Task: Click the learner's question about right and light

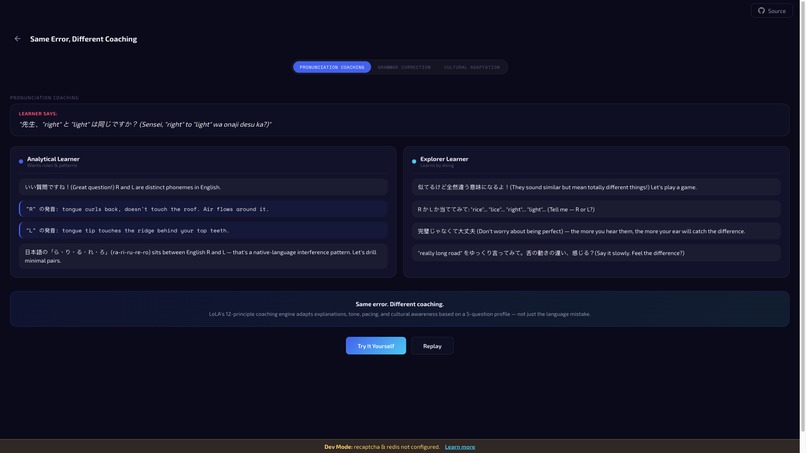Action: (x=145, y=124)
